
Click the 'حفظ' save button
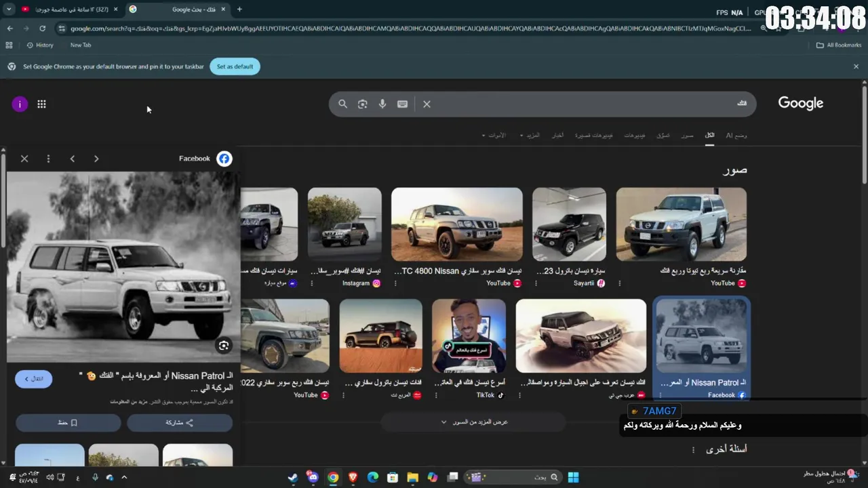(68, 422)
